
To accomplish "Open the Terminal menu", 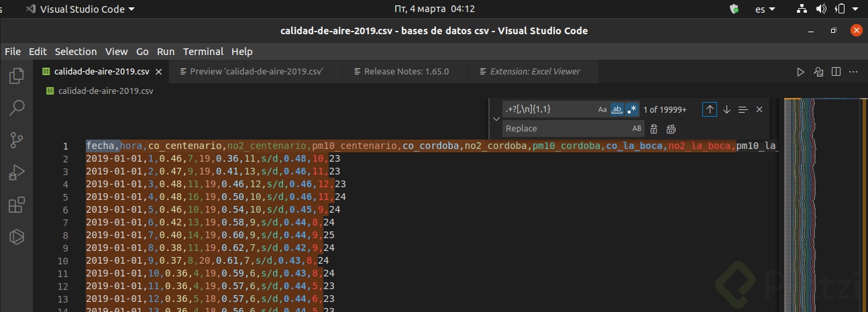I will point(203,52).
